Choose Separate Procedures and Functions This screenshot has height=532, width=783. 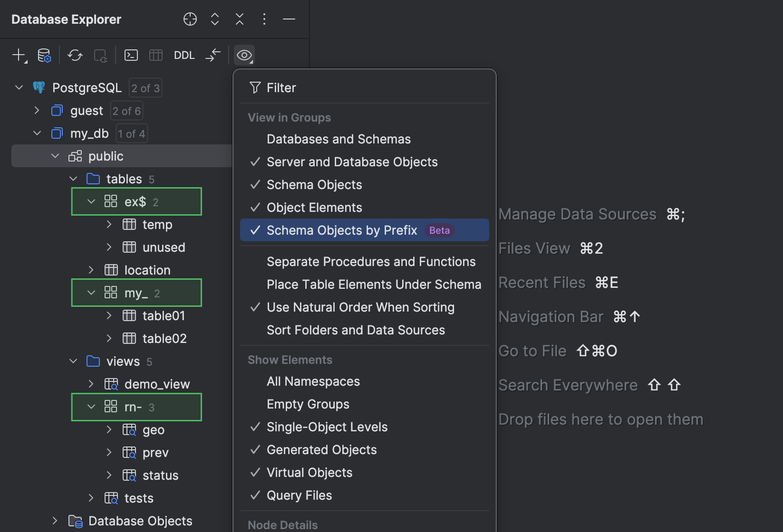point(364,262)
